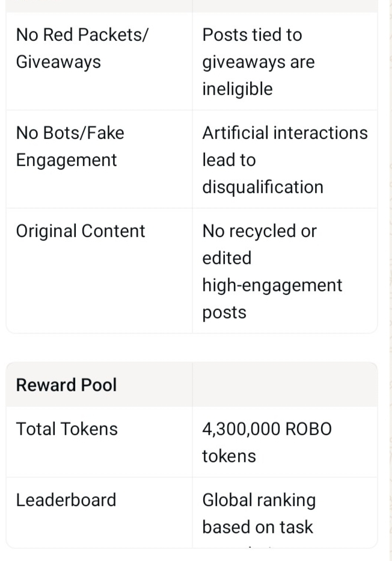
Task: Click 'Posts tied to giveaways are ineligible' text
Action: (259, 61)
